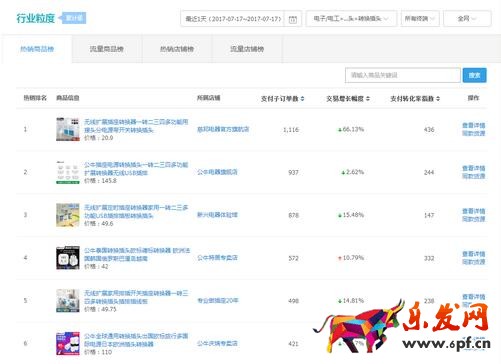Click the blue 搜索 search button
501x364 pixels.
point(475,75)
